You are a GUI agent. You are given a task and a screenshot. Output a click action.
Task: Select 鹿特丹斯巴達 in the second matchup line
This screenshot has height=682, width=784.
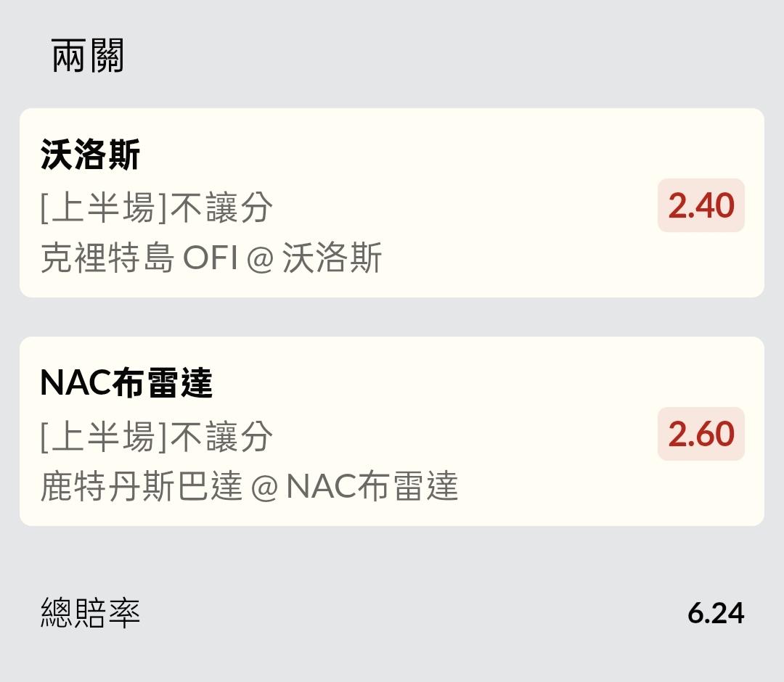click(x=141, y=487)
